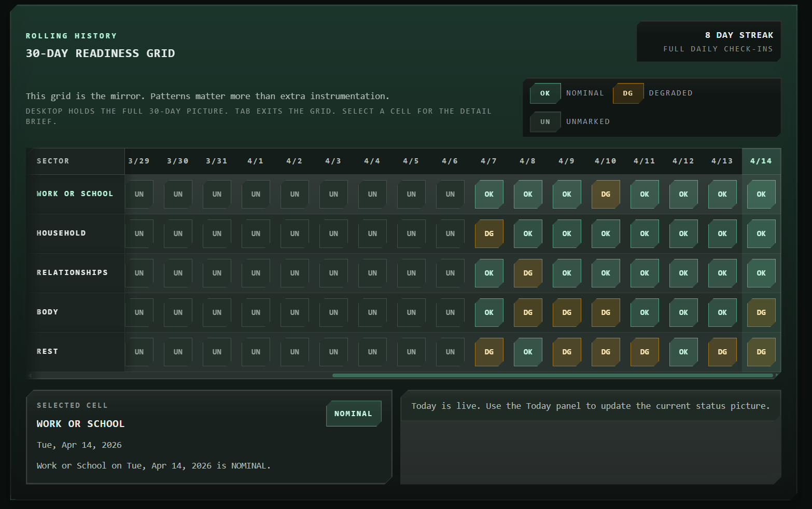The image size is (812, 509).
Task: Select Rest OK cell on 4/8
Action: pos(527,352)
